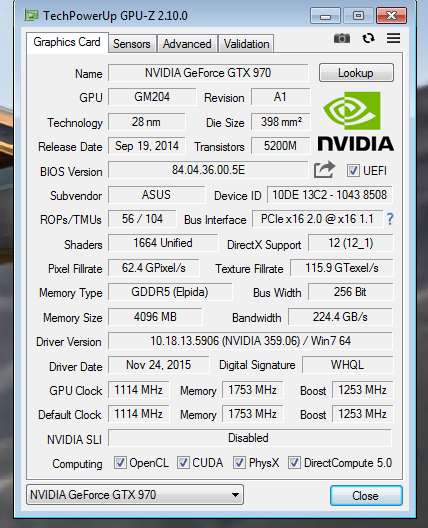
Task: Toggle the PhysX checkbox
Action: (x=239, y=463)
